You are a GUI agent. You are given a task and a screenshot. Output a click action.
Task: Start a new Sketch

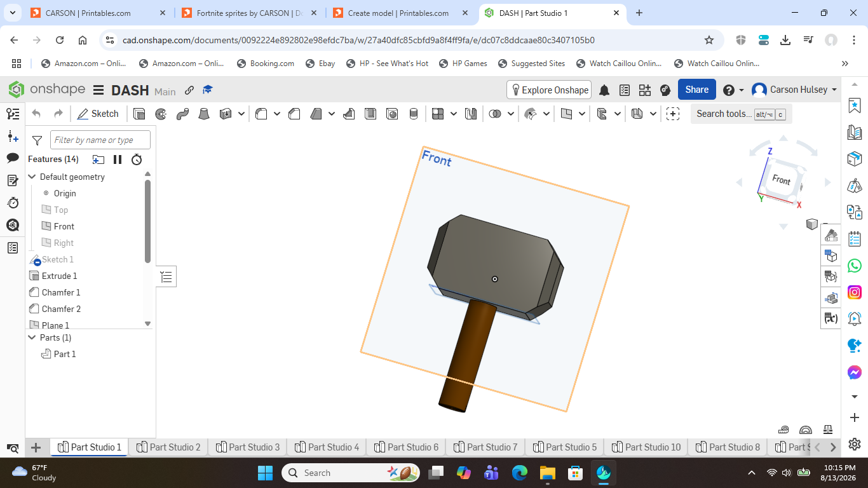point(98,114)
